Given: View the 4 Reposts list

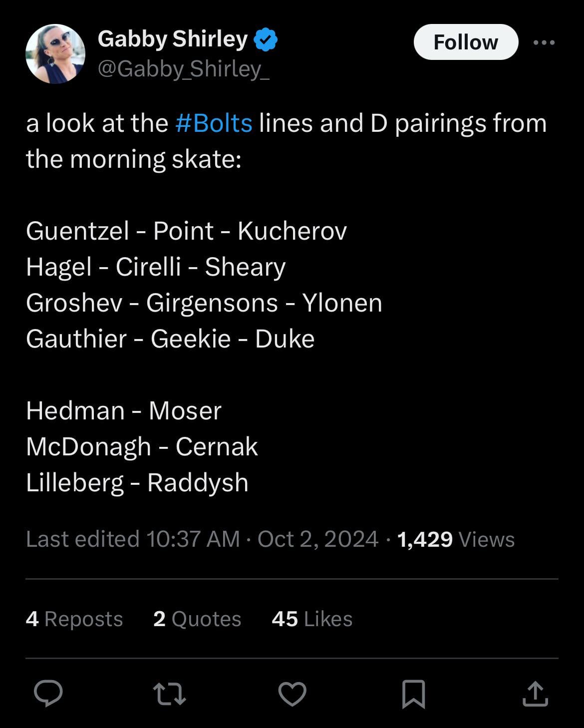Looking at the screenshot, I should pyautogui.click(x=74, y=619).
